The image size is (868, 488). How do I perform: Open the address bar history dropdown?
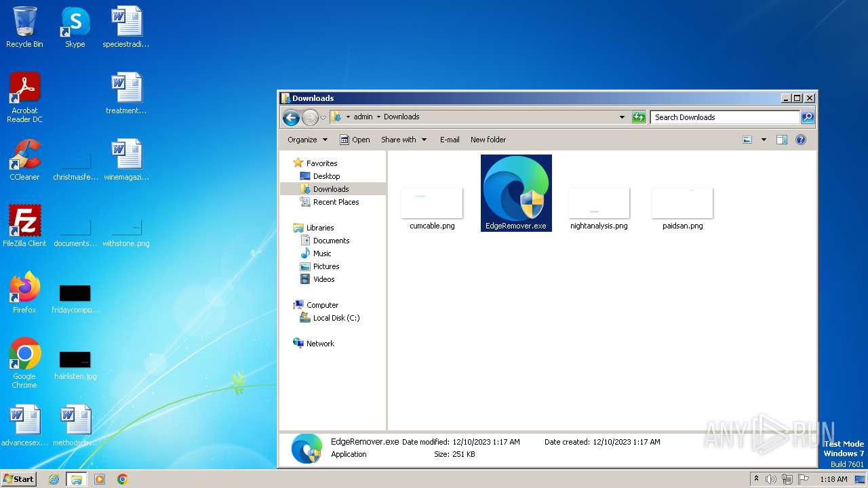pyautogui.click(x=622, y=117)
